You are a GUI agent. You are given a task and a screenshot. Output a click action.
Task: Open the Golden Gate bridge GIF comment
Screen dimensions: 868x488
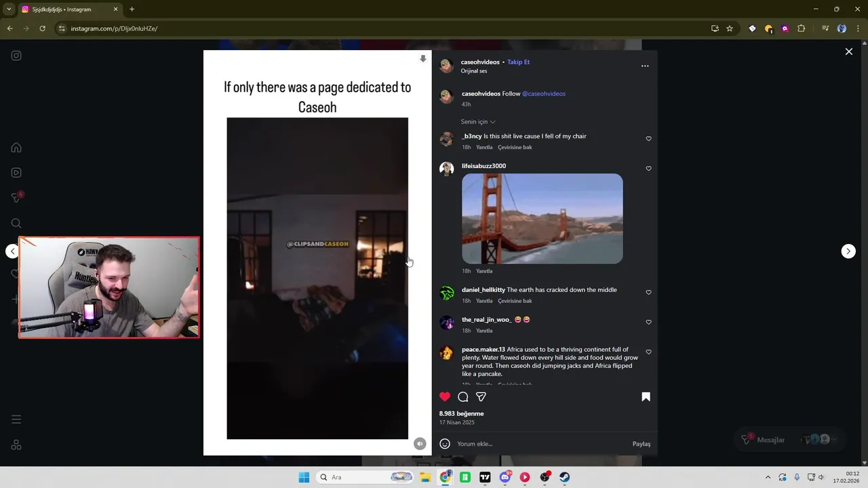click(x=542, y=218)
